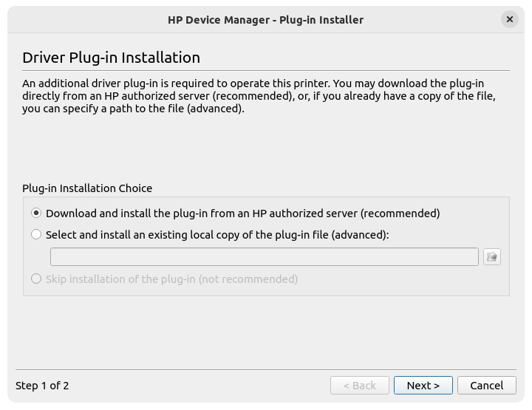Select the greyed-out skip installation radio button

coord(36,279)
